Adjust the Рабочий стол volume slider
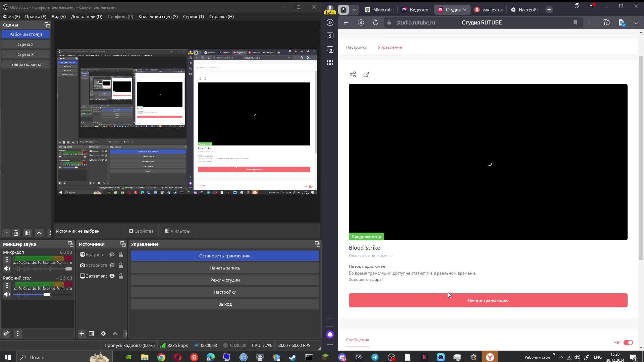The width and height of the screenshot is (644, 362). [x=47, y=295]
